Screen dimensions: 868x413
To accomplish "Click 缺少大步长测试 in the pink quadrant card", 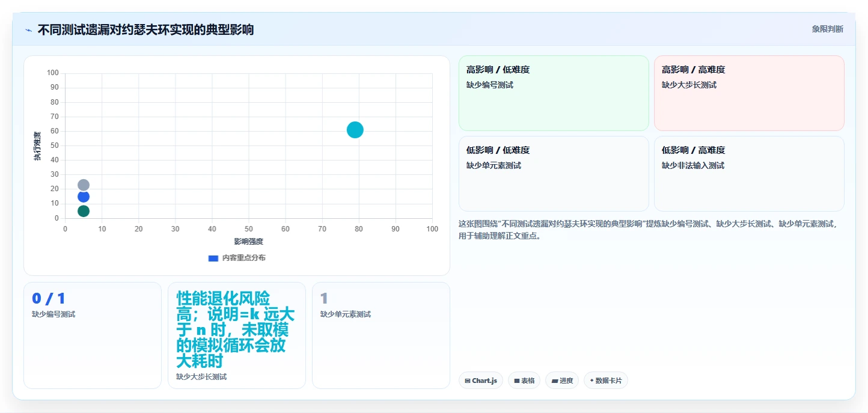I will click(x=689, y=85).
